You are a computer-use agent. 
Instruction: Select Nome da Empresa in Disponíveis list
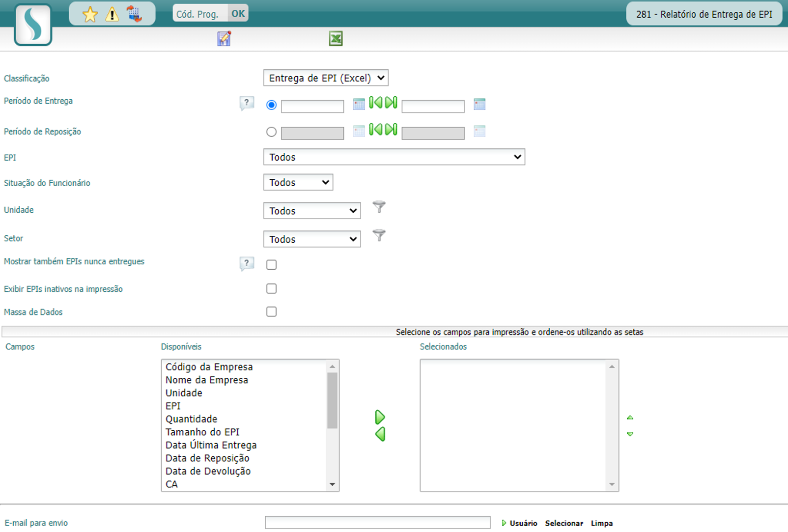click(x=206, y=380)
